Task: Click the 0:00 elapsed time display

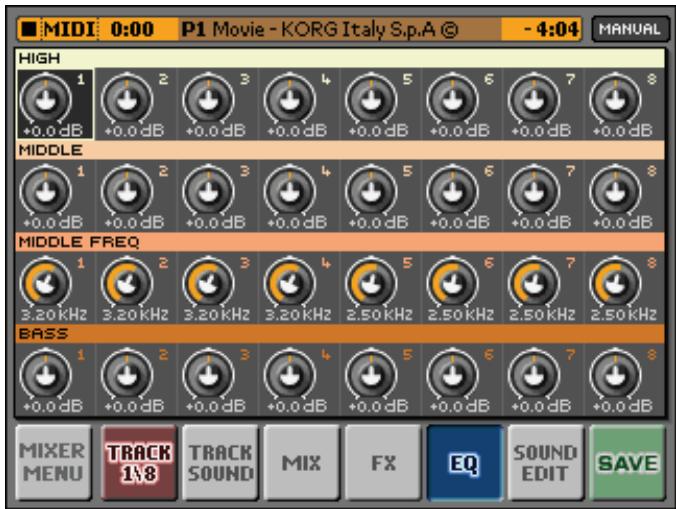Action: 132,29
